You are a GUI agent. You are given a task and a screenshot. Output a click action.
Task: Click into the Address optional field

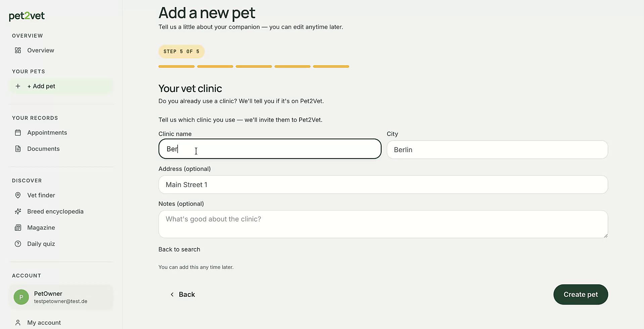point(383,185)
